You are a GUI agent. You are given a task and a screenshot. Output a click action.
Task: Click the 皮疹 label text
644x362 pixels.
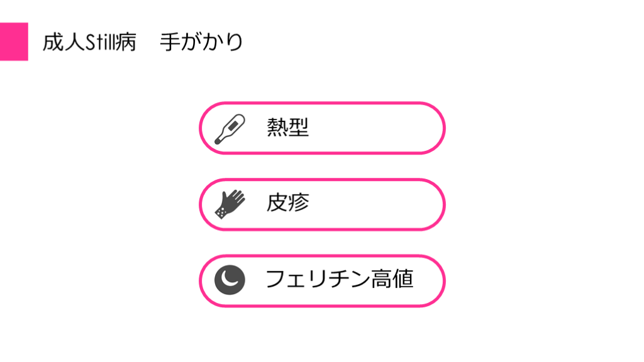[287, 203]
